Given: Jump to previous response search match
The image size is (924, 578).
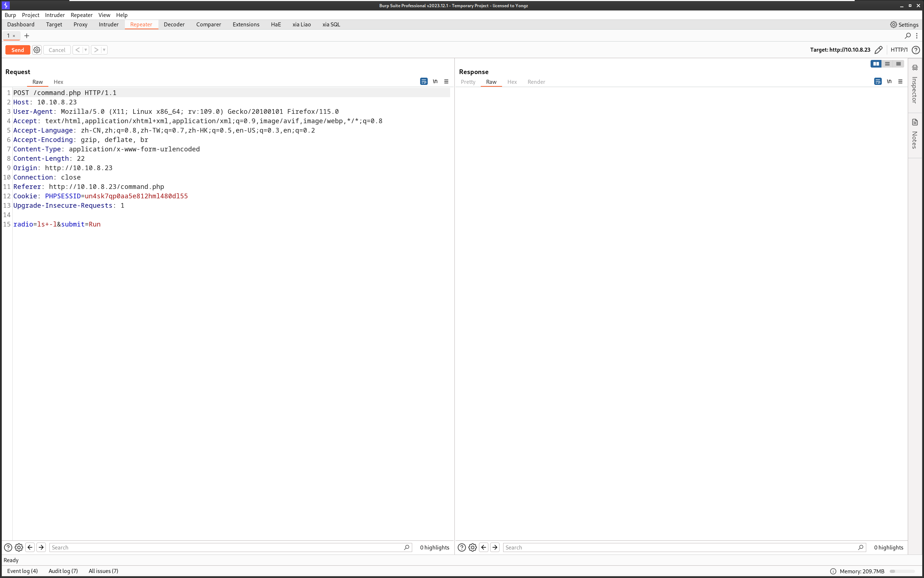Looking at the screenshot, I should click(484, 547).
